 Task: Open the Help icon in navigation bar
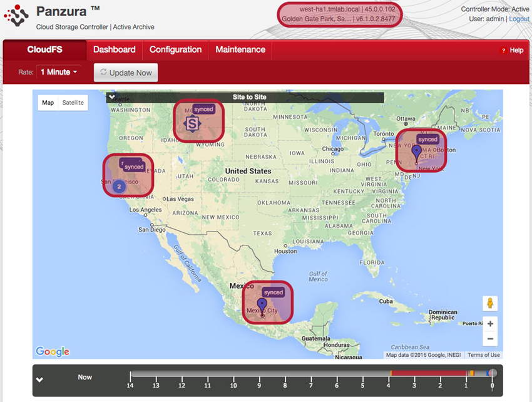pos(503,50)
